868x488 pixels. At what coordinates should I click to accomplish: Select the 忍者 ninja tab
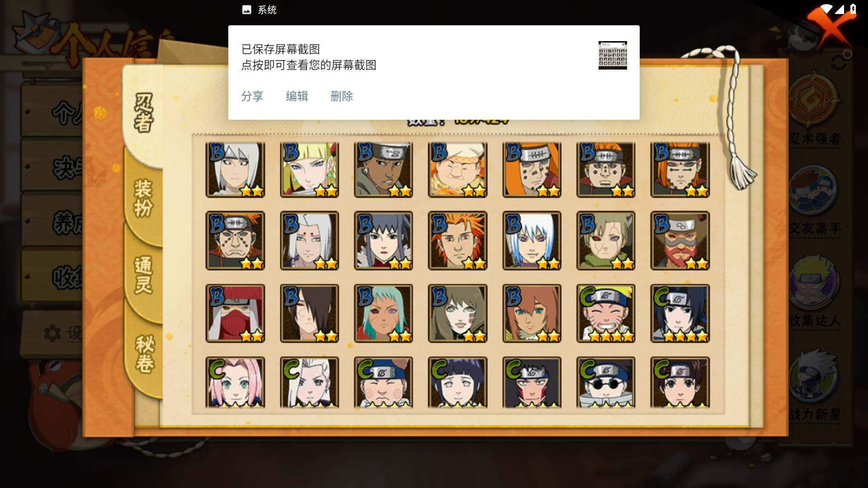pyautogui.click(x=144, y=113)
